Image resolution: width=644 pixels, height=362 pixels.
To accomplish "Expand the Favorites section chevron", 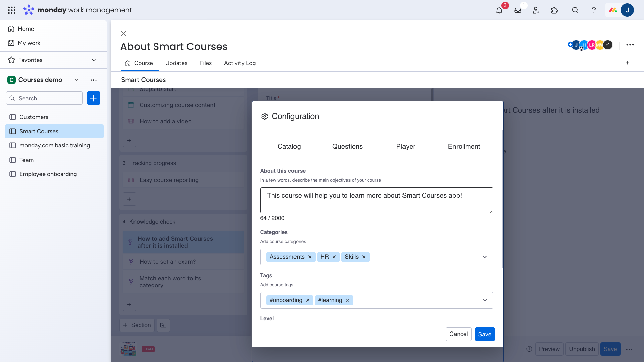I will click(94, 60).
